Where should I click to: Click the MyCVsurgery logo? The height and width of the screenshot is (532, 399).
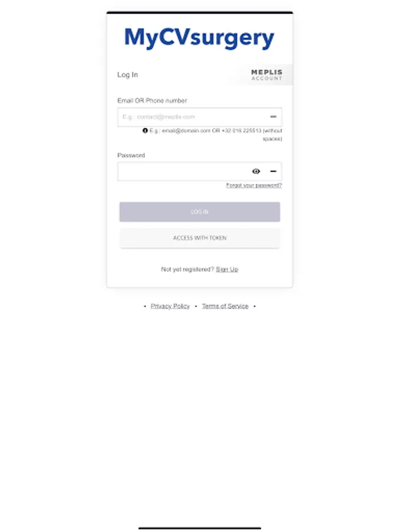pos(199,38)
